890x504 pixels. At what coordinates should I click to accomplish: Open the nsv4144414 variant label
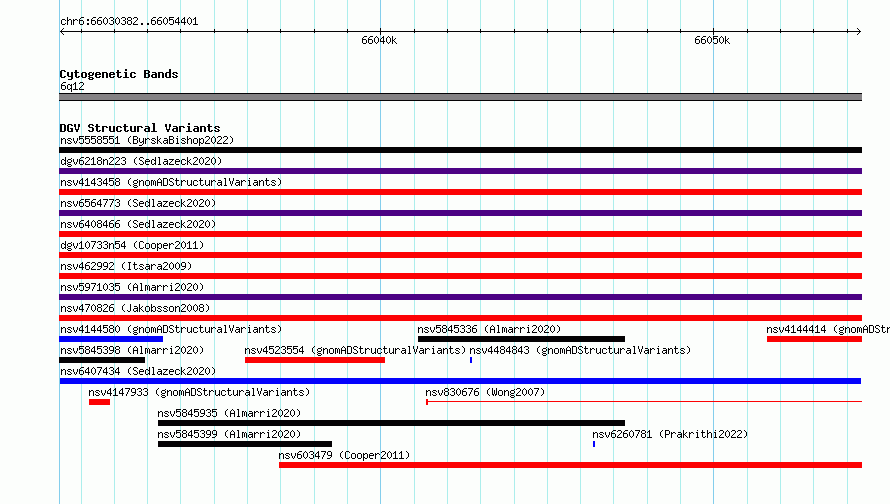828,329
